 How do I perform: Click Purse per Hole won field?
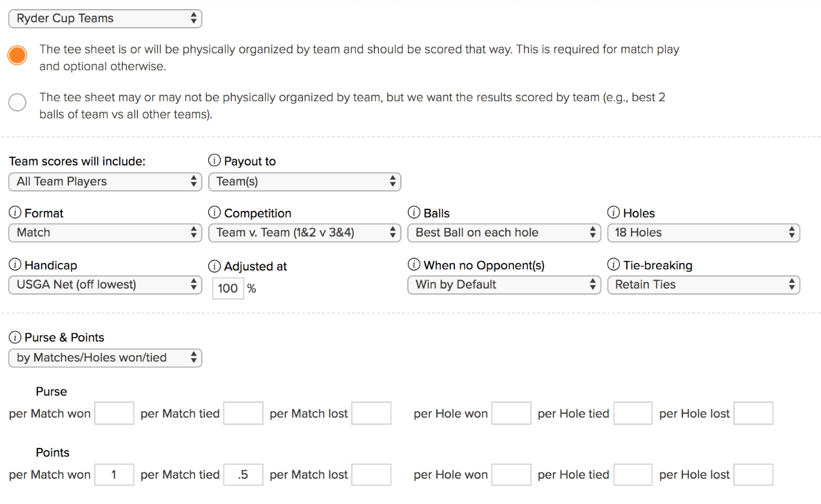511,414
